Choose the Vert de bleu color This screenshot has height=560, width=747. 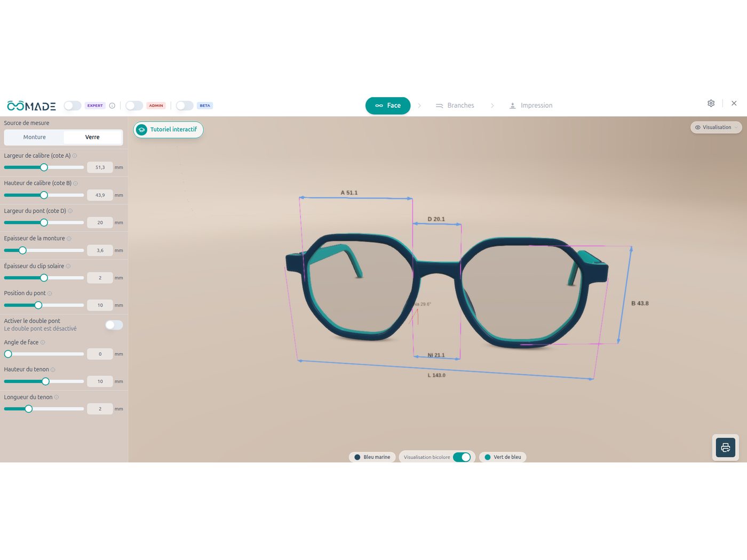coord(503,457)
